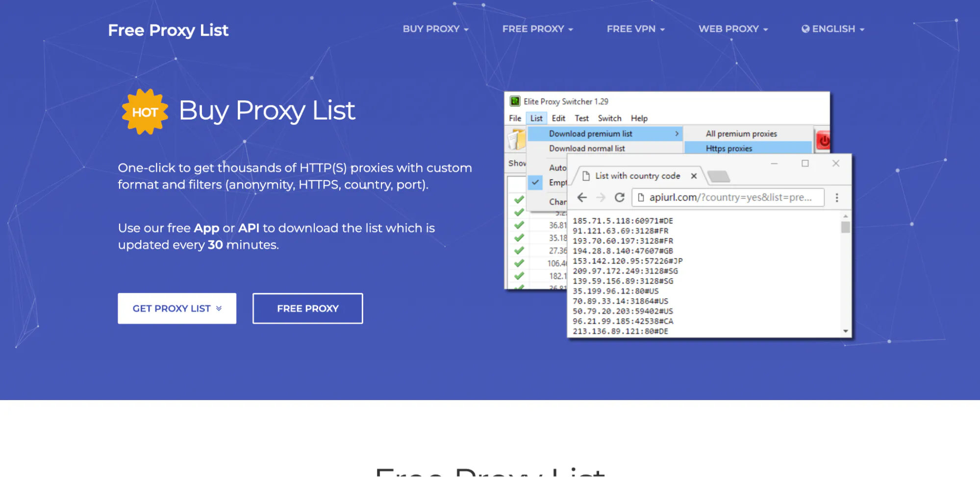Open the Test menu in Elite Proxy Switcher
Screen dimensions: 980x477
point(581,118)
